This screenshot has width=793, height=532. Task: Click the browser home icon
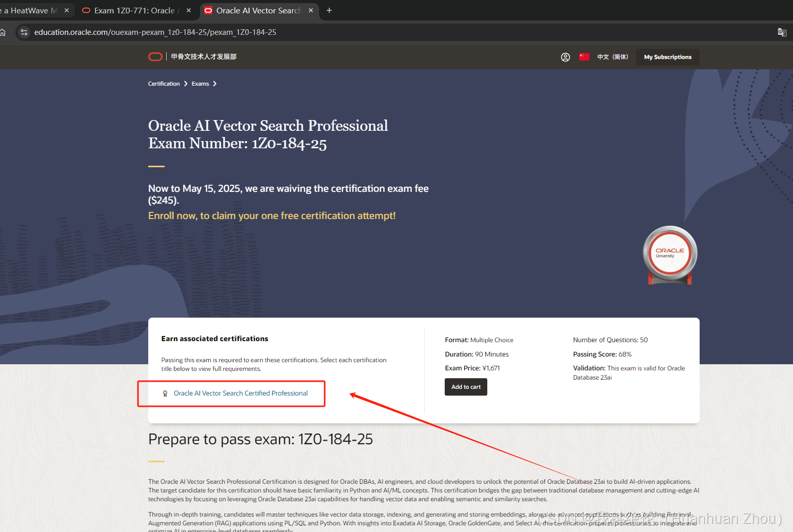coord(3,32)
